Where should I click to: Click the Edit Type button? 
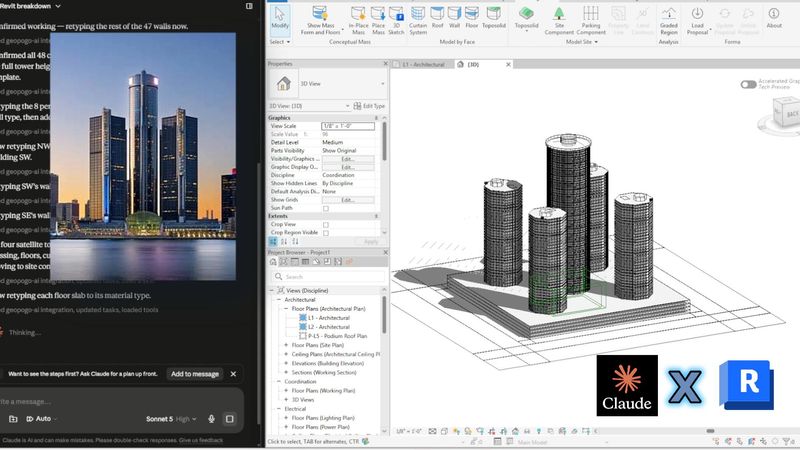(369, 106)
